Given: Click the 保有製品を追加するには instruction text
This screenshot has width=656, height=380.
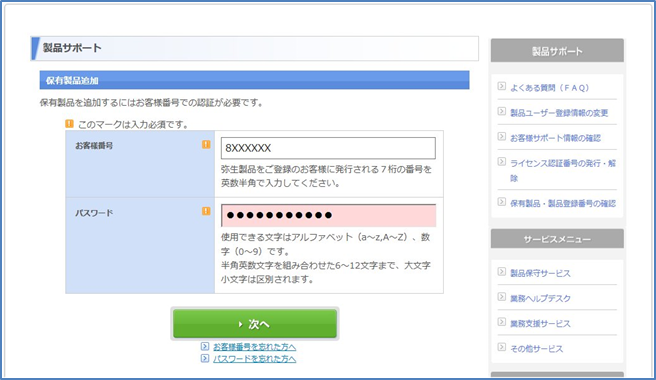Looking at the screenshot, I should point(151,103).
